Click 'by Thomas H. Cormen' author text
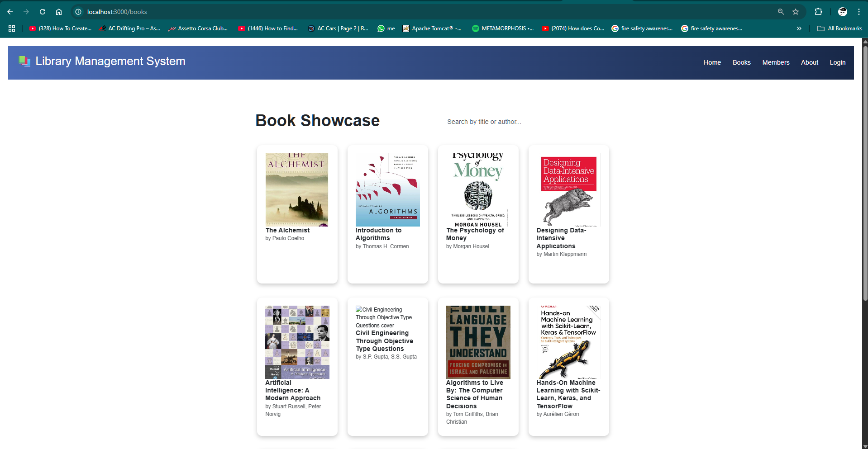 382,246
